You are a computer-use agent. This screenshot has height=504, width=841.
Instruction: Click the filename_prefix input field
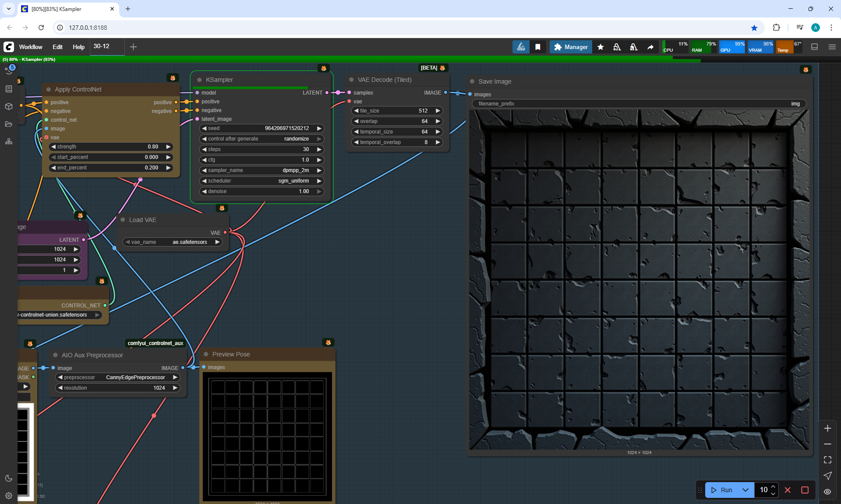[639, 104]
